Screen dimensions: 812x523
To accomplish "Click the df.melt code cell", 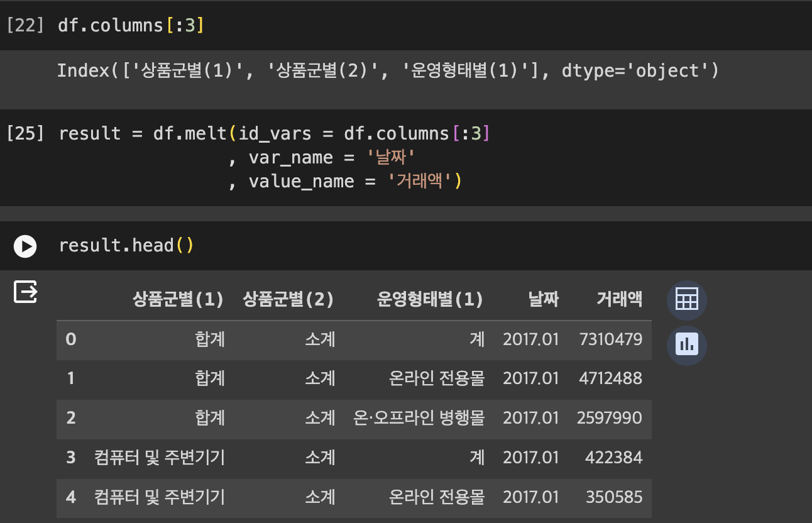I will [x=406, y=157].
